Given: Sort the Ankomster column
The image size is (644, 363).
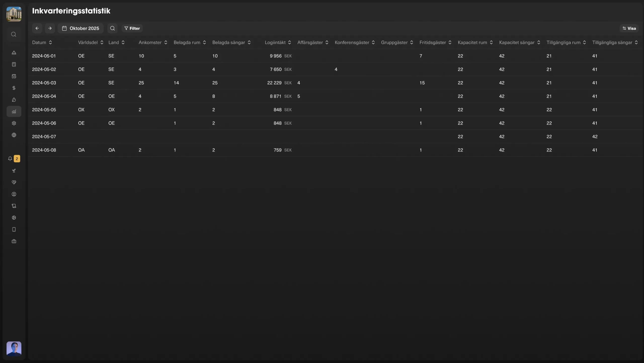Looking at the screenshot, I should [153, 42].
